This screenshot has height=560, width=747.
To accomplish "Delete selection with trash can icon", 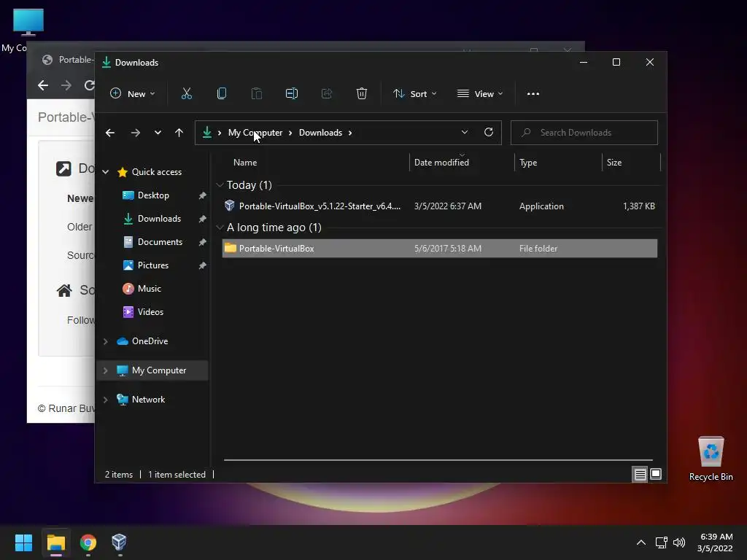I will tap(362, 94).
